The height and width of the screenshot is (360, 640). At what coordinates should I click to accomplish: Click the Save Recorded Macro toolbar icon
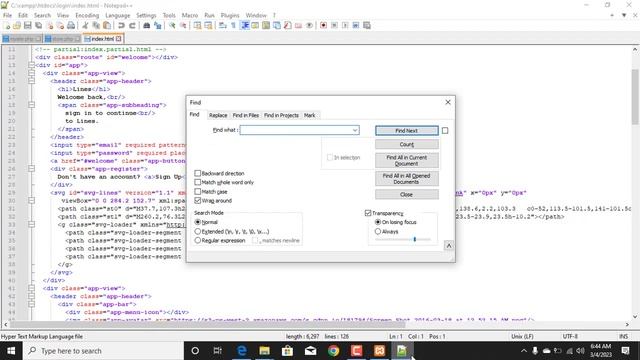click(x=367, y=25)
